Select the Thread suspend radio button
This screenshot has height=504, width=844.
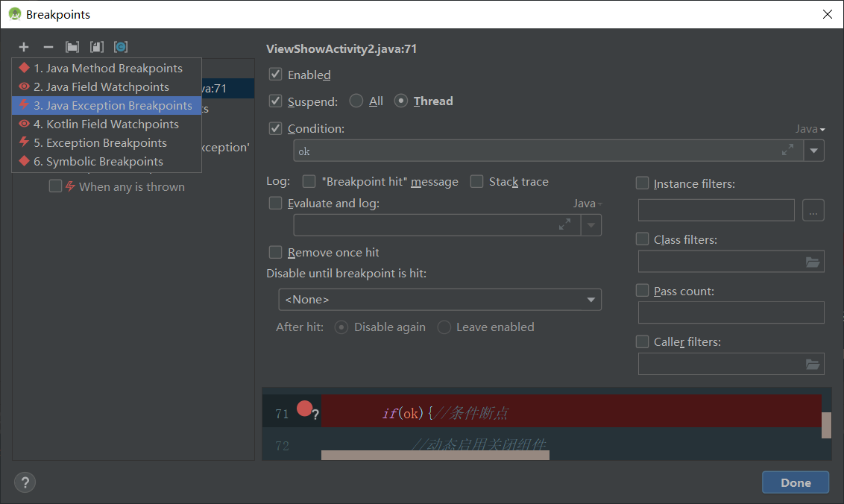tap(401, 101)
